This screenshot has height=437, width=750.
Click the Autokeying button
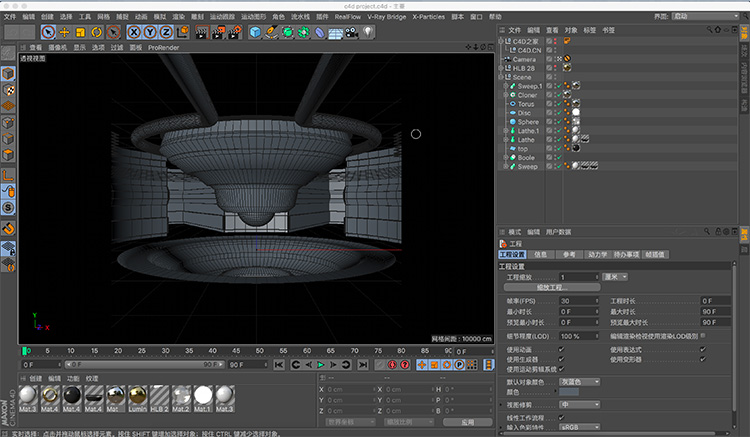(x=405, y=365)
